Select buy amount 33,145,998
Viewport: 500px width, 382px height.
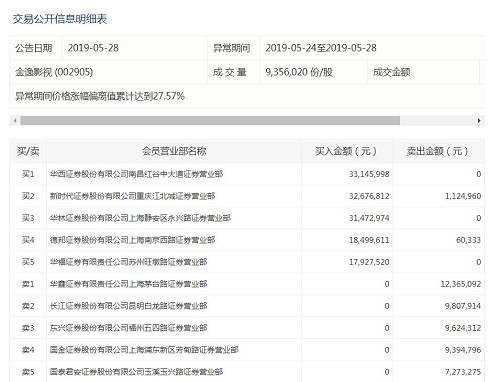[369, 174]
